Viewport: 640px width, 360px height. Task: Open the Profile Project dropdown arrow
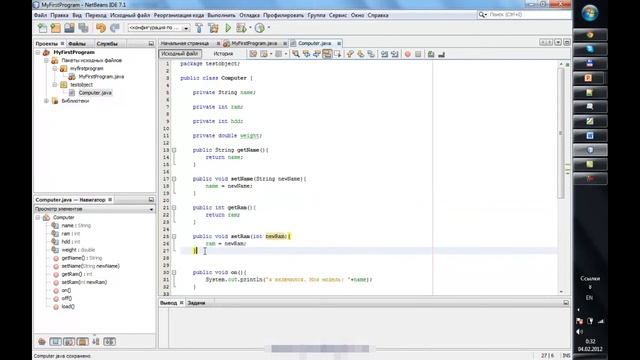[269, 28]
